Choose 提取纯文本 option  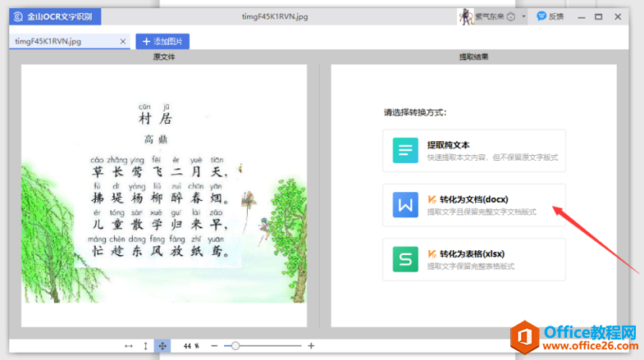pos(474,151)
